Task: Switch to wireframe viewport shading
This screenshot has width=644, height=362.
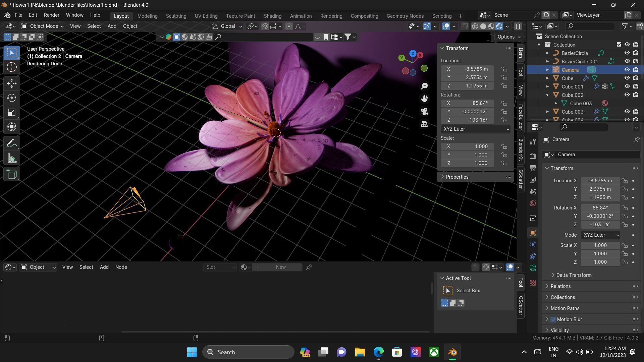Action: (475, 26)
